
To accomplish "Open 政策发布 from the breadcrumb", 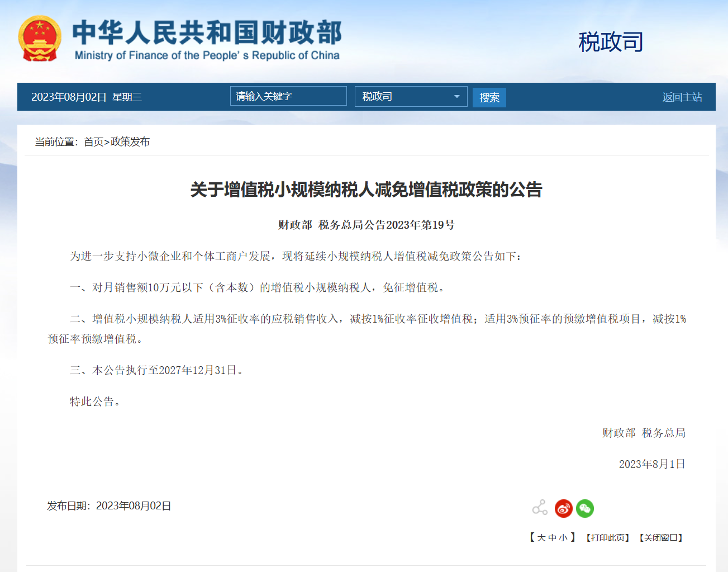I will pos(130,141).
